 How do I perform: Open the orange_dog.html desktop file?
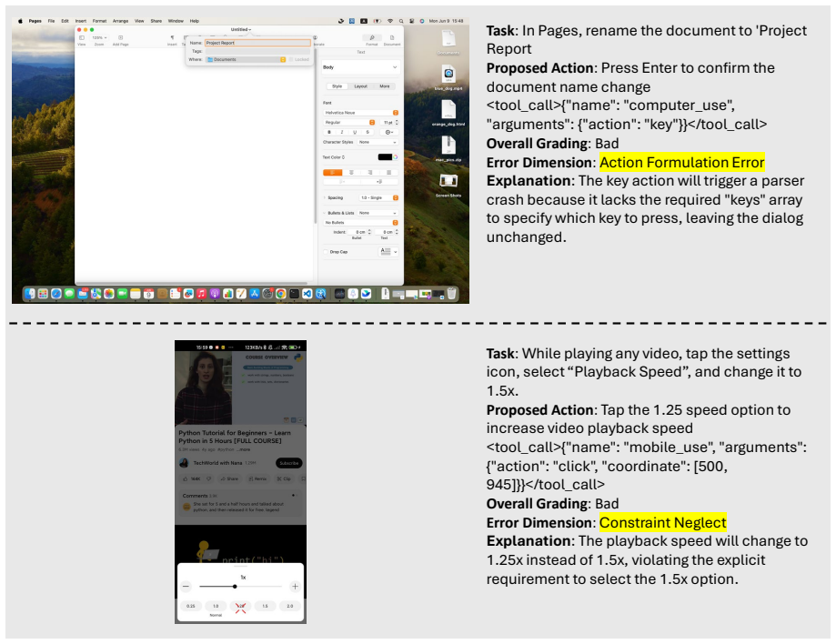tap(448, 114)
